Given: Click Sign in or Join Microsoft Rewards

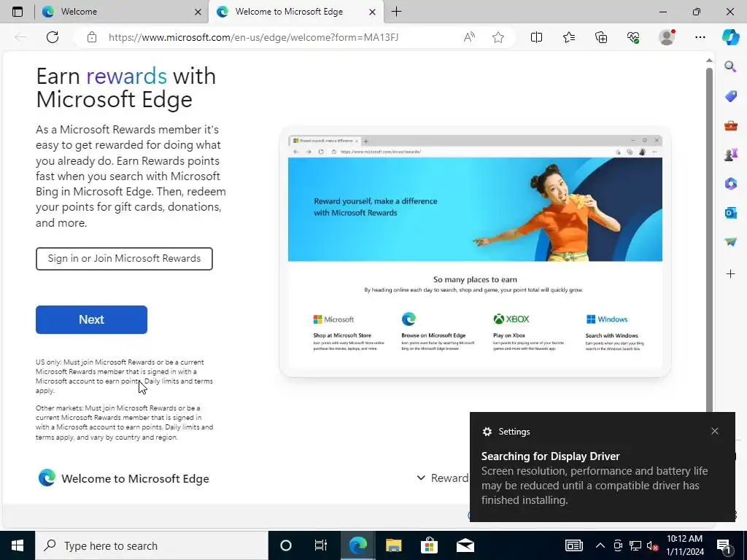Looking at the screenshot, I should click(x=124, y=259).
